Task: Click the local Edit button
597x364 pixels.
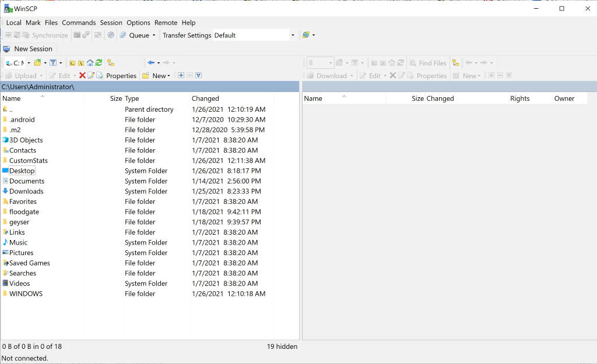Action: 60,76
